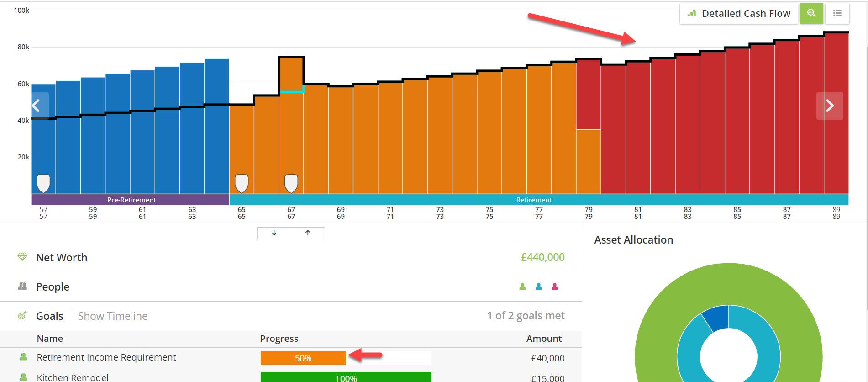Click the Net Worth diamond icon

[x=22, y=257]
